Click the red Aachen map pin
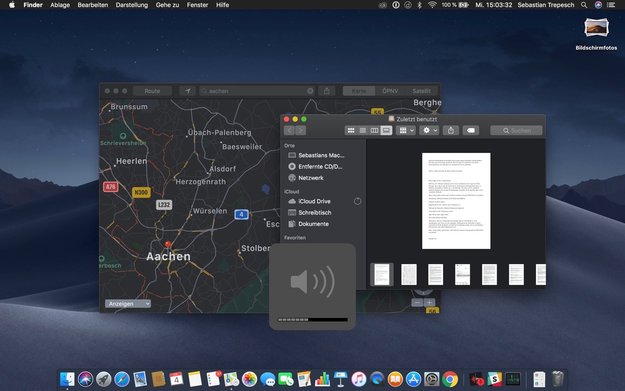 (168, 244)
